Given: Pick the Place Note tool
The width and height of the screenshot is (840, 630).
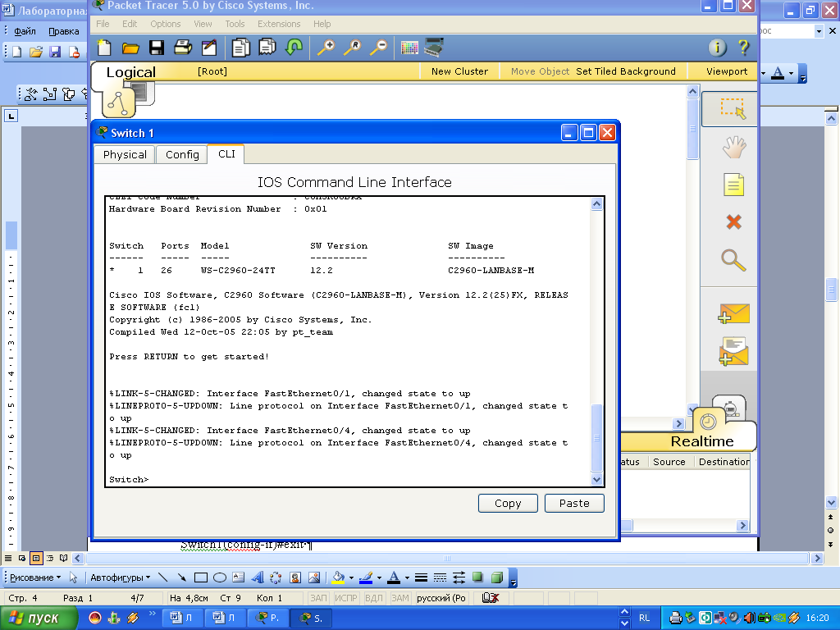Looking at the screenshot, I should pos(733,185).
